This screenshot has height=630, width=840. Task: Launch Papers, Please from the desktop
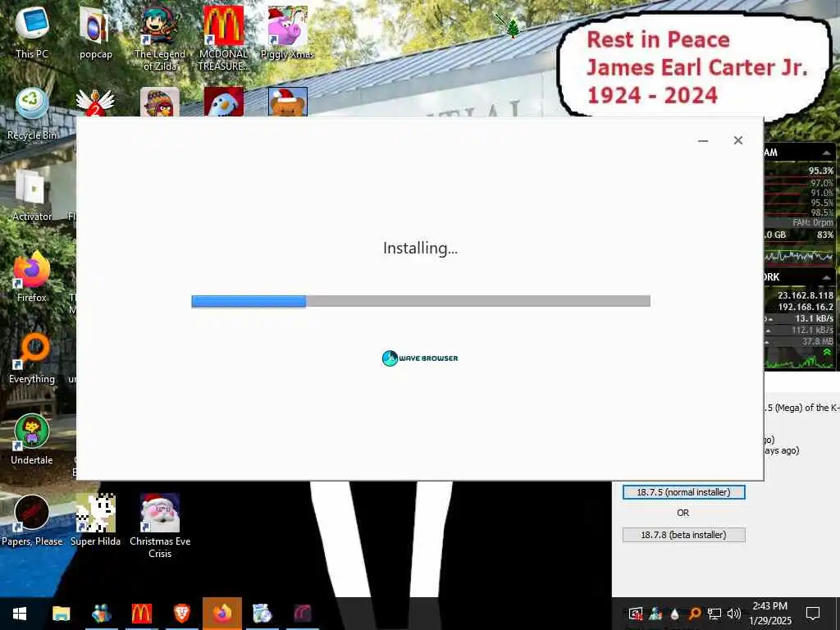click(x=32, y=521)
